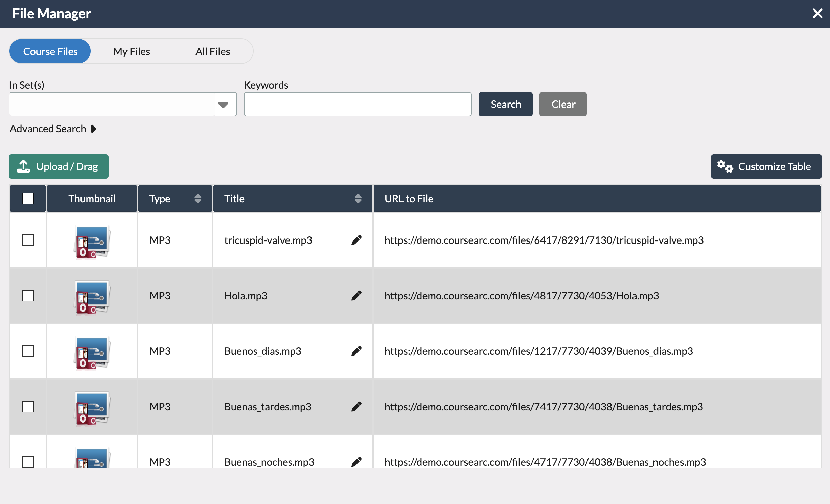Edit Buenas_noches.mp3 title using pencil icon
830x504 pixels.
click(x=356, y=462)
